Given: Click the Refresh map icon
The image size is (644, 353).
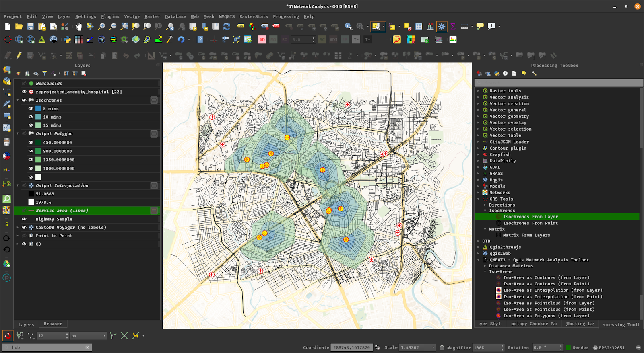Looking at the screenshot, I should [227, 27].
